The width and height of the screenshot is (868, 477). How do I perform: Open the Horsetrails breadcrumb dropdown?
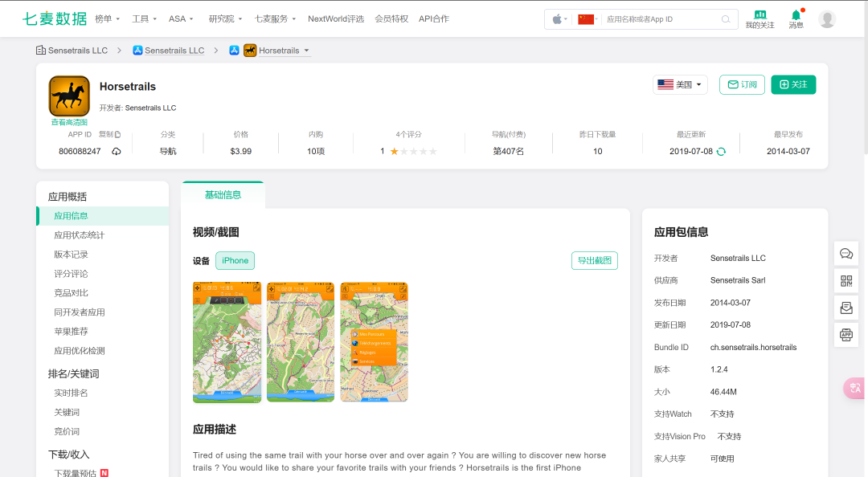[x=307, y=51]
